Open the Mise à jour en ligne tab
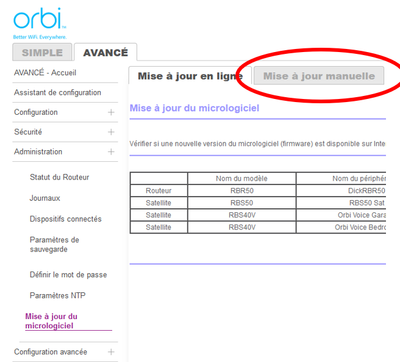 190,76
